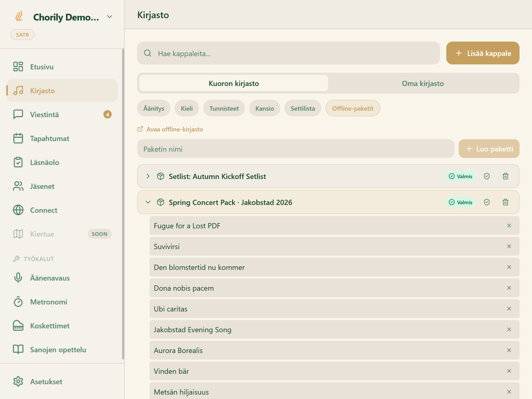Open Viestintä messages section
Image resolution: width=532 pixels, height=399 pixels.
pos(62,114)
